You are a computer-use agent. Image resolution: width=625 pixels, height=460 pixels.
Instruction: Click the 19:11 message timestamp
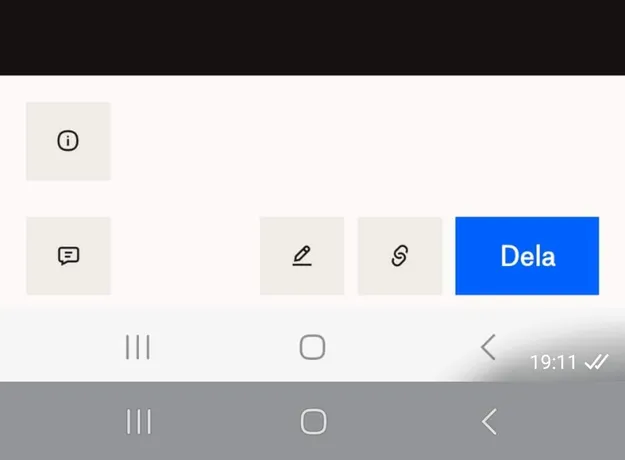(x=553, y=362)
